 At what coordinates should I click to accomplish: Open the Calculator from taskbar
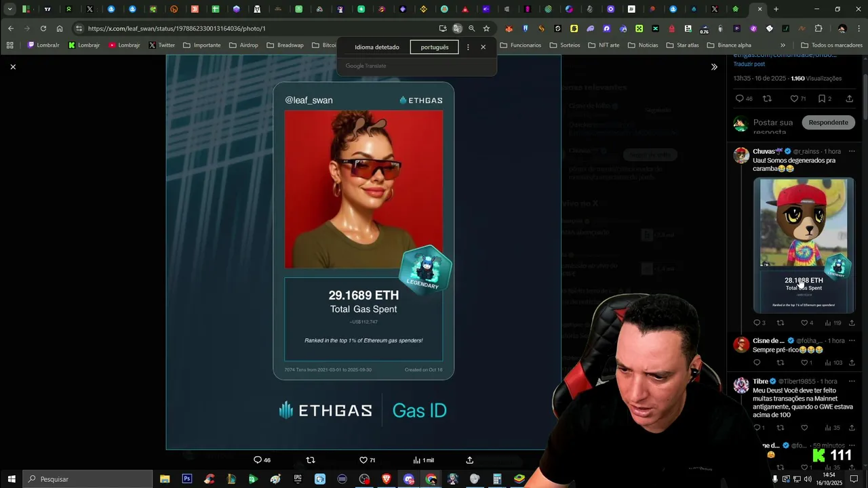(x=497, y=479)
